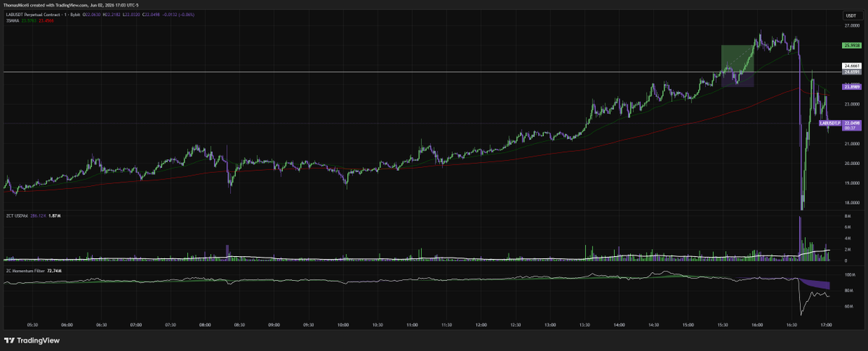Select the ZCT USDVol indicator legend
The height and width of the screenshot is (351, 868).
coord(17,216)
